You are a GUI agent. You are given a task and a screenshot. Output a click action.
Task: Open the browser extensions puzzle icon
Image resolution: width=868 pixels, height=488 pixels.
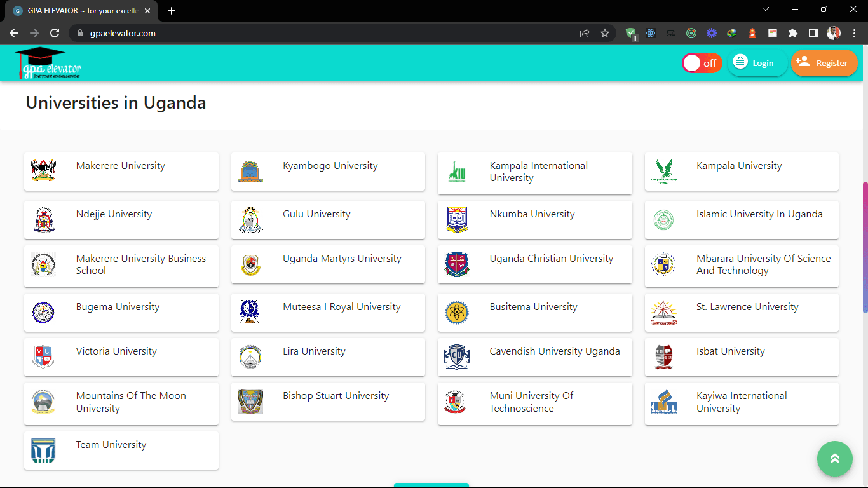[792, 33]
